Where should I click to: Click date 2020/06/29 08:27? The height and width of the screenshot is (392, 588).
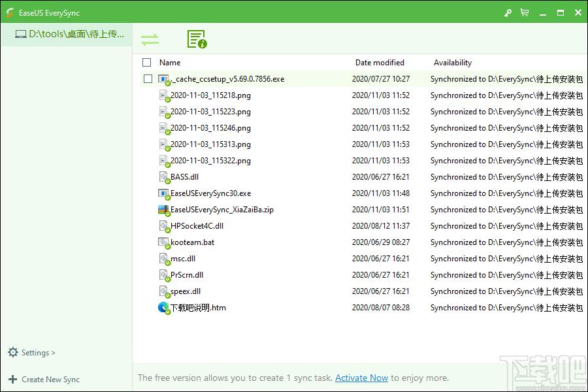click(381, 242)
